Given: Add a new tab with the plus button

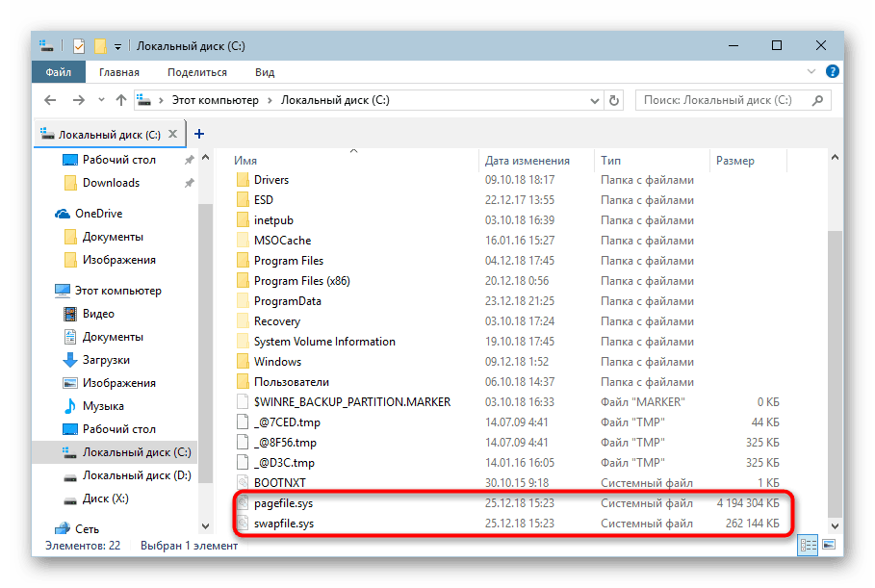Looking at the screenshot, I should pyautogui.click(x=199, y=134).
